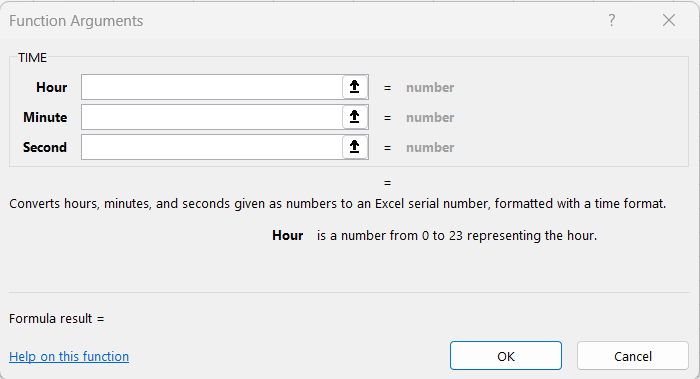
Task: Collapse dialog via Minute range selector icon
Action: [x=354, y=117]
